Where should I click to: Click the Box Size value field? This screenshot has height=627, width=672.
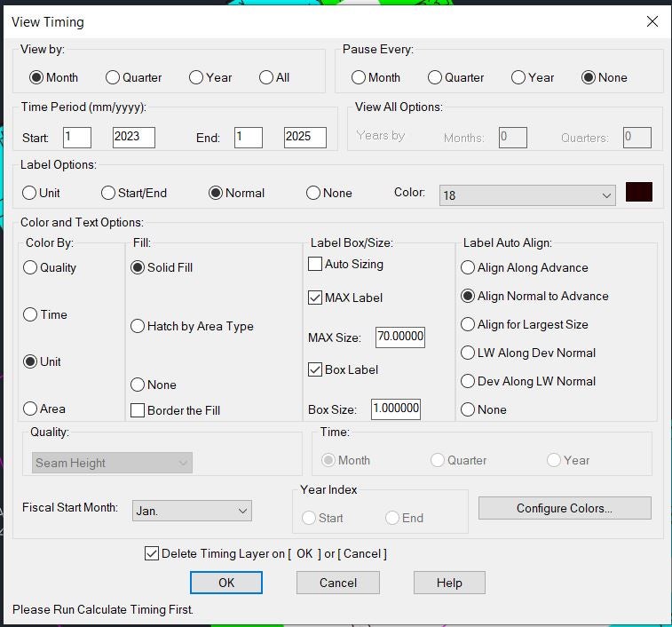[396, 409]
